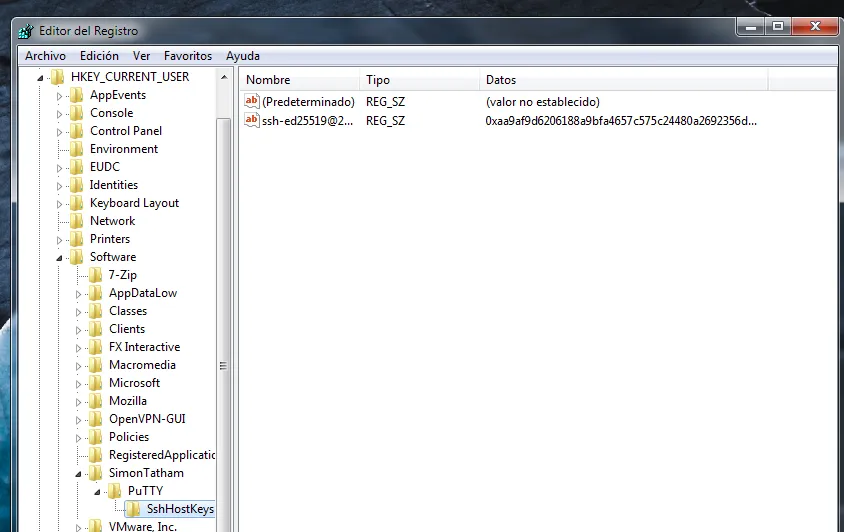Click the Software folder icon
This screenshot has width=844, height=532.
[77, 257]
